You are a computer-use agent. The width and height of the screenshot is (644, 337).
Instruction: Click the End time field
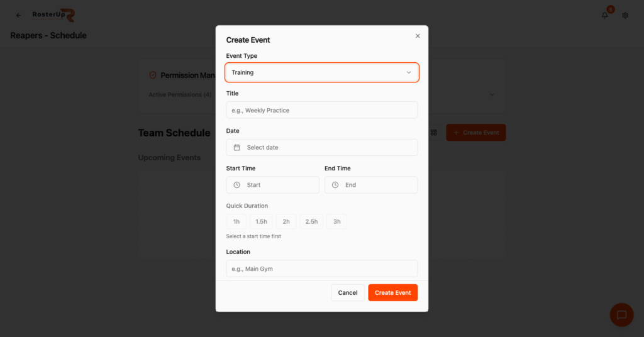click(371, 185)
